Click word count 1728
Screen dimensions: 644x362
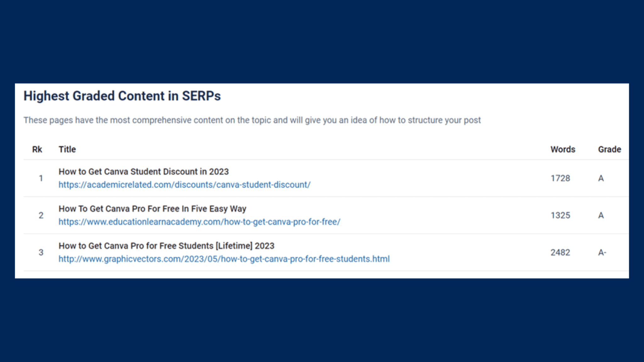point(560,178)
